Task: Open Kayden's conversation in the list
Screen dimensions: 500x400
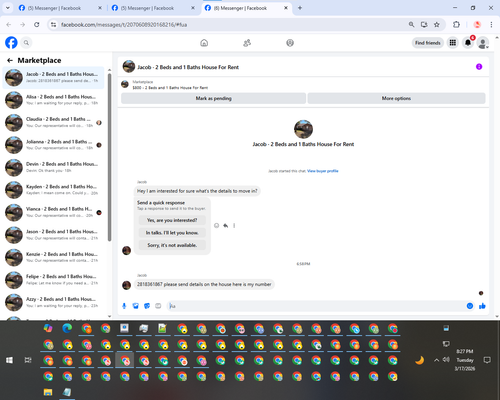Action: point(53,190)
